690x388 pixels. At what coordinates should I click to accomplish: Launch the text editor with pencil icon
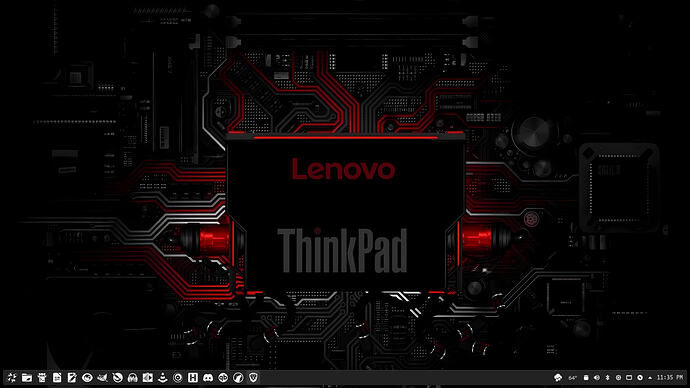[72, 377]
